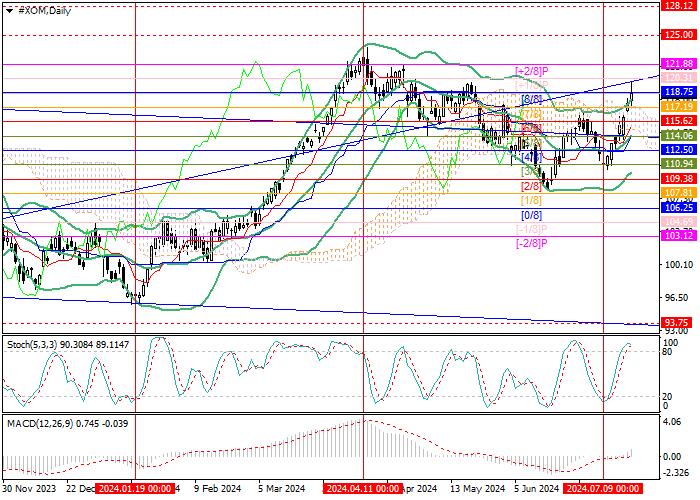Click the blue 112.50 price label
This screenshot has height=500, width=700.
pos(678,150)
